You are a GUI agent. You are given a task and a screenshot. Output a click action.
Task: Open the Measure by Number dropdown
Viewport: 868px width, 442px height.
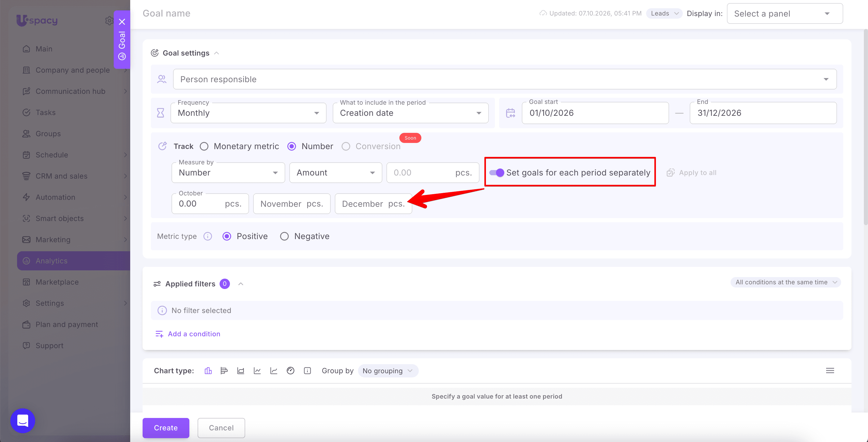[x=228, y=173]
